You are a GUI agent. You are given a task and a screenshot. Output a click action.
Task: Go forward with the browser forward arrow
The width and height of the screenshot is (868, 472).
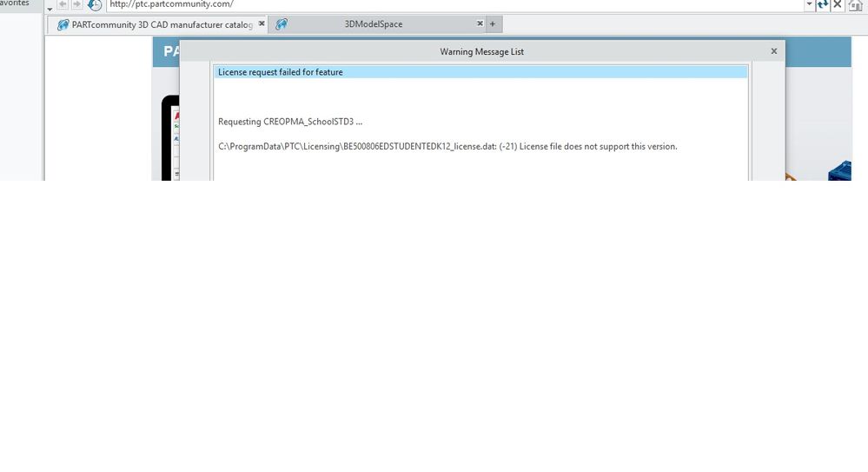pos(77,4)
